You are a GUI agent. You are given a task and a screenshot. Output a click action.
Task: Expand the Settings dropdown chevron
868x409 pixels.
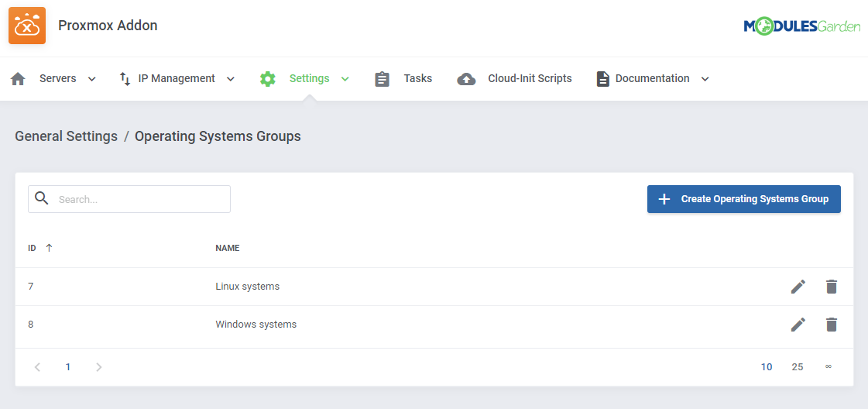click(345, 79)
